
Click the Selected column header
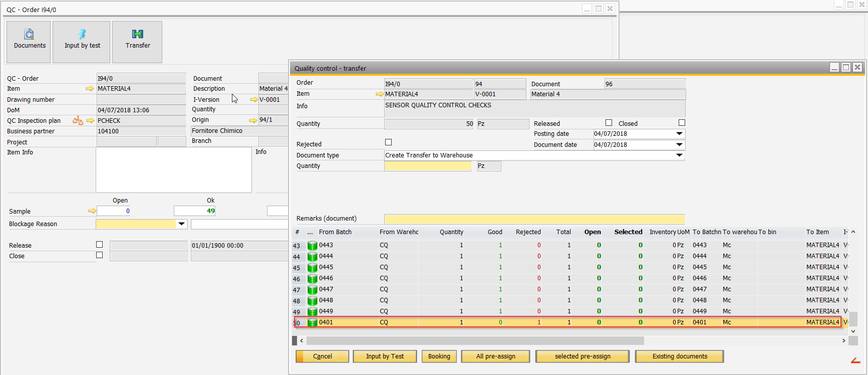(628, 232)
